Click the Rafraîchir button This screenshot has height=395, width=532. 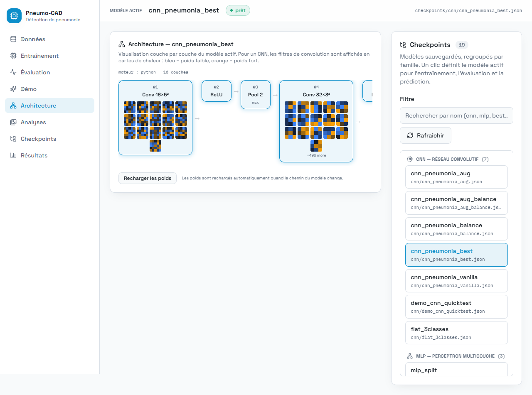[426, 135]
